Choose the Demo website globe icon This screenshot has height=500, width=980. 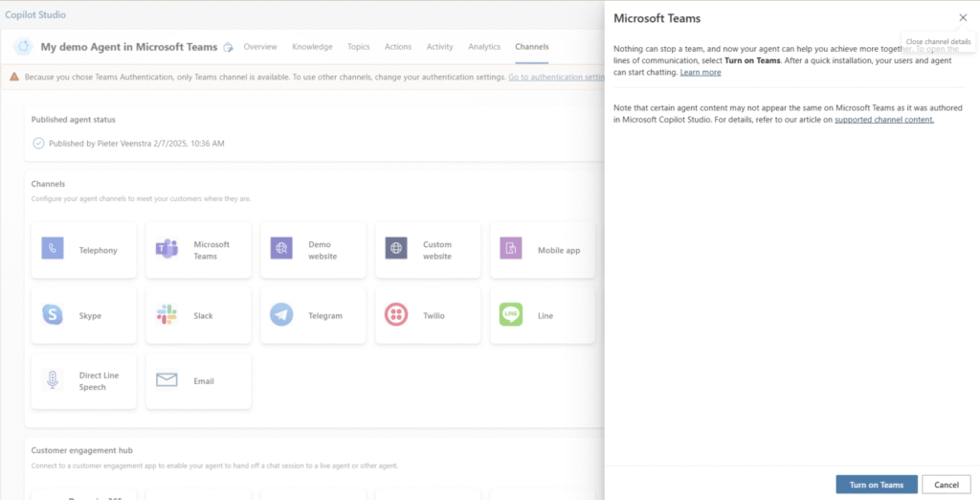tap(281, 248)
